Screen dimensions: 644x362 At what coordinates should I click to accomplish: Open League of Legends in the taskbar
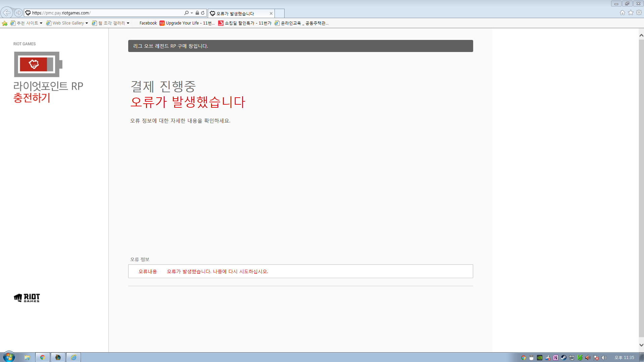tap(58, 357)
